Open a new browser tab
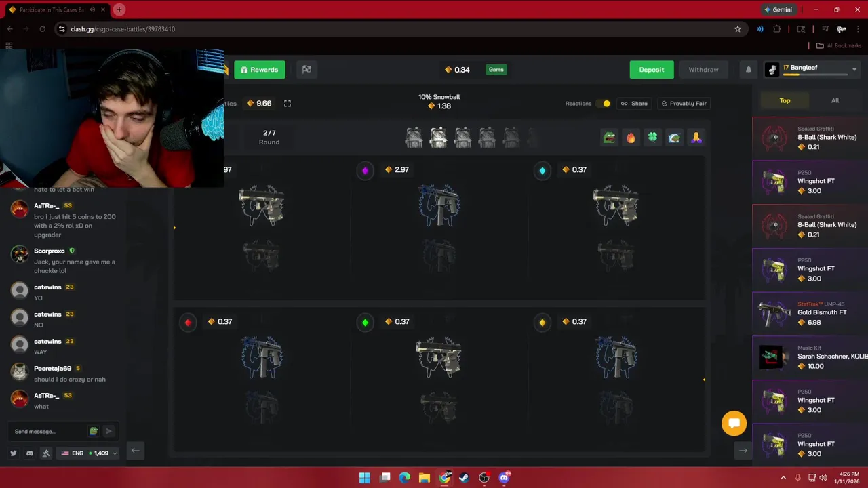Screen dimensions: 868x488 [x=119, y=9]
